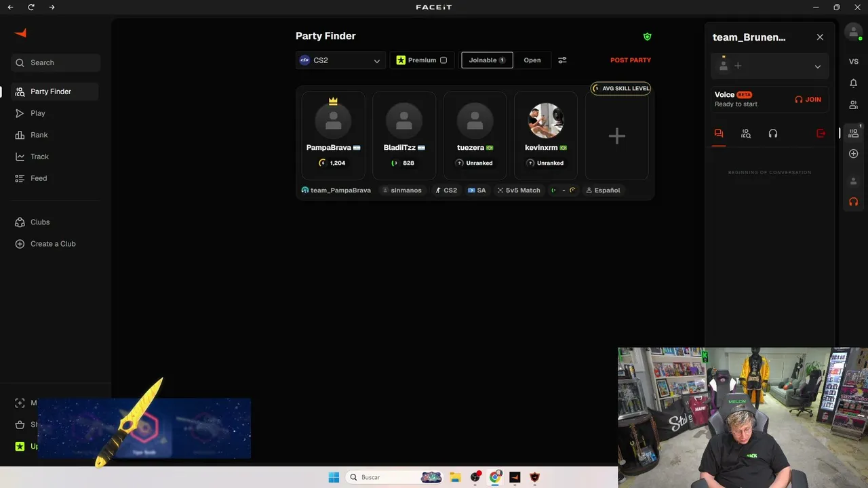Click PampaBrava's 1,204 Elo badge
This screenshot has height=488, width=868.
point(332,163)
